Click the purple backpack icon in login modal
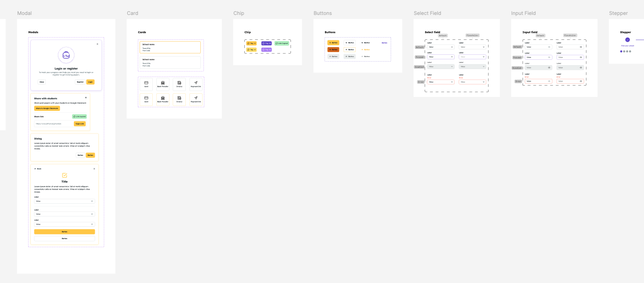The height and width of the screenshot is (283, 644). click(66, 55)
